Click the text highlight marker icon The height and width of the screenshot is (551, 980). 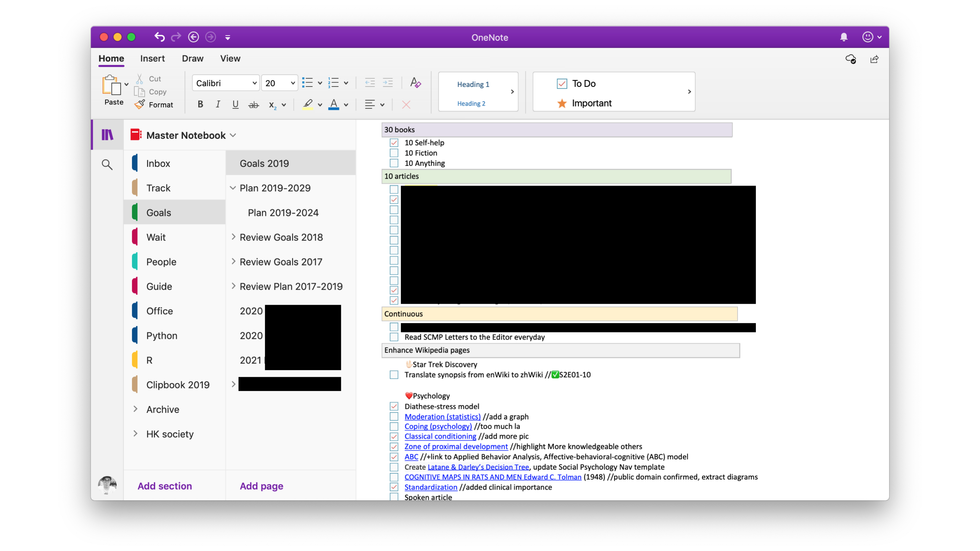[x=308, y=105]
